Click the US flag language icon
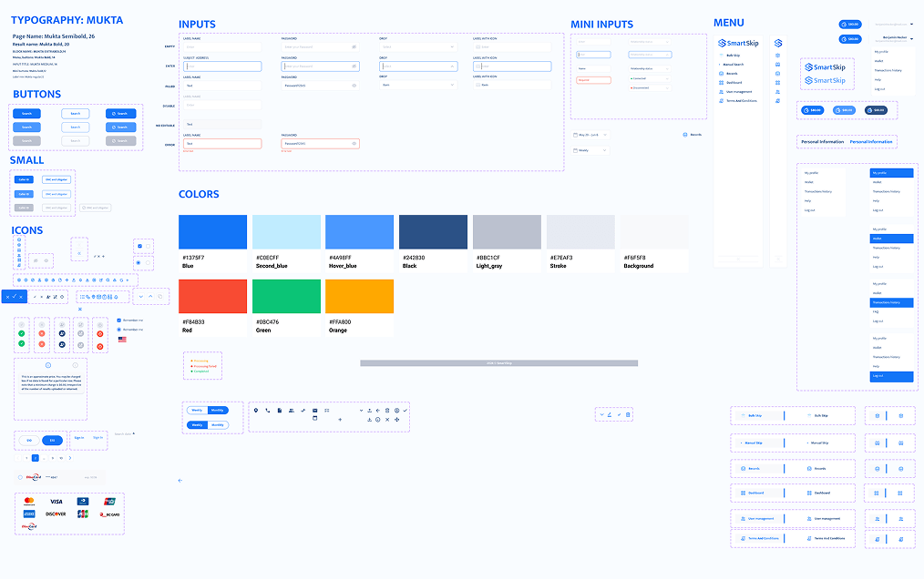Viewport: 924px width, 580px height. tap(122, 340)
